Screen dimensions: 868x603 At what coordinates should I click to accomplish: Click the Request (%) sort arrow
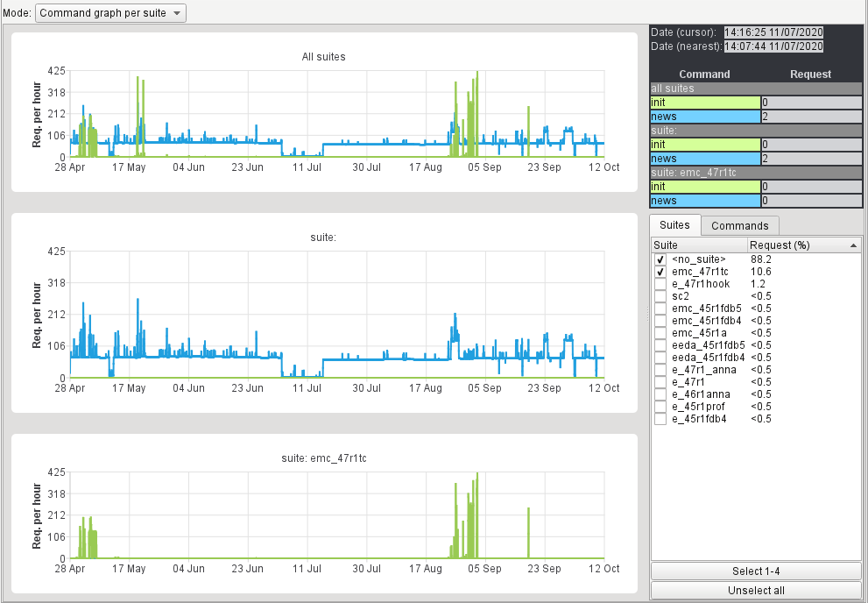(853, 246)
